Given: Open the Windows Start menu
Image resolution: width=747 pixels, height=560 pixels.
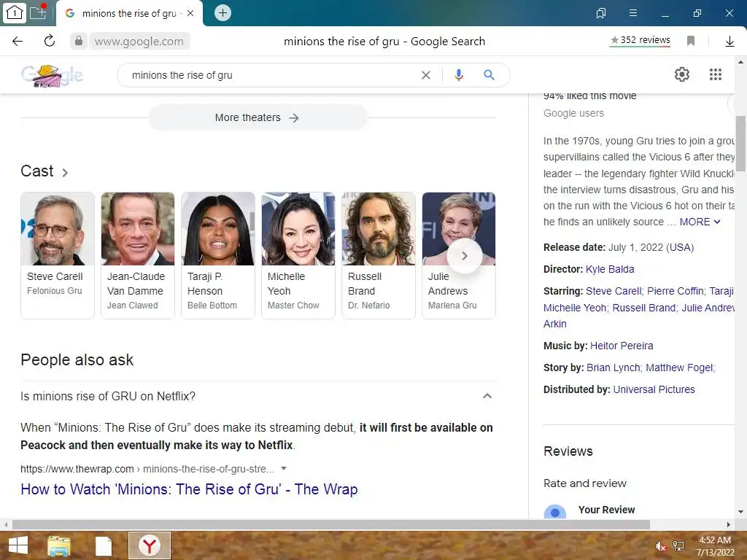Looking at the screenshot, I should (18, 545).
